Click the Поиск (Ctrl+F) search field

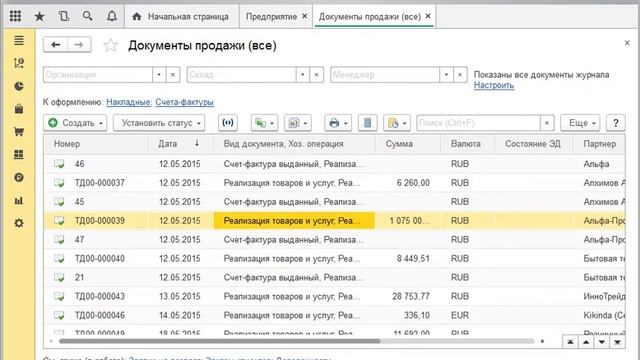(x=478, y=123)
